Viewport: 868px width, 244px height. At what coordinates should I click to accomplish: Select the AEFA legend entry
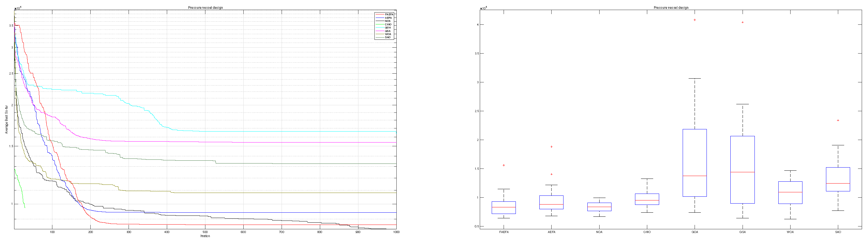(x=388, y=18)
